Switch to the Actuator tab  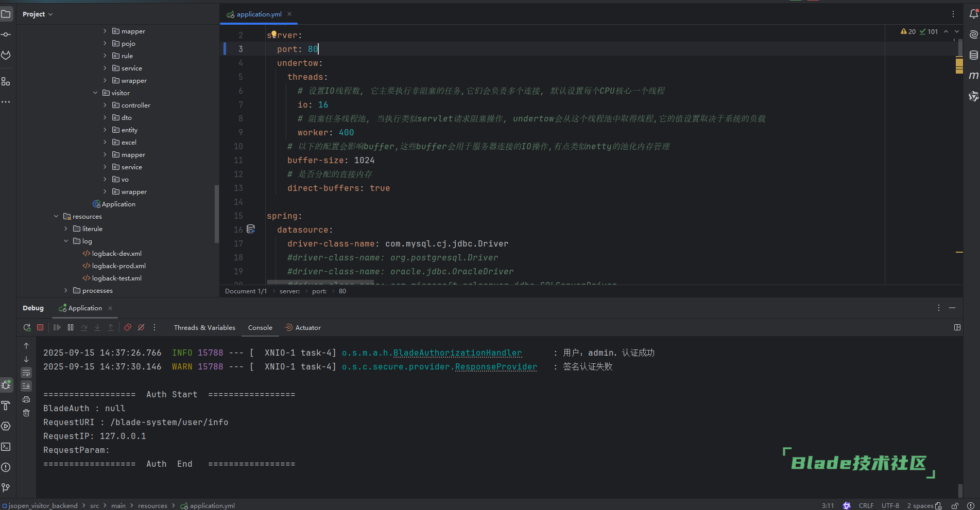303,327
